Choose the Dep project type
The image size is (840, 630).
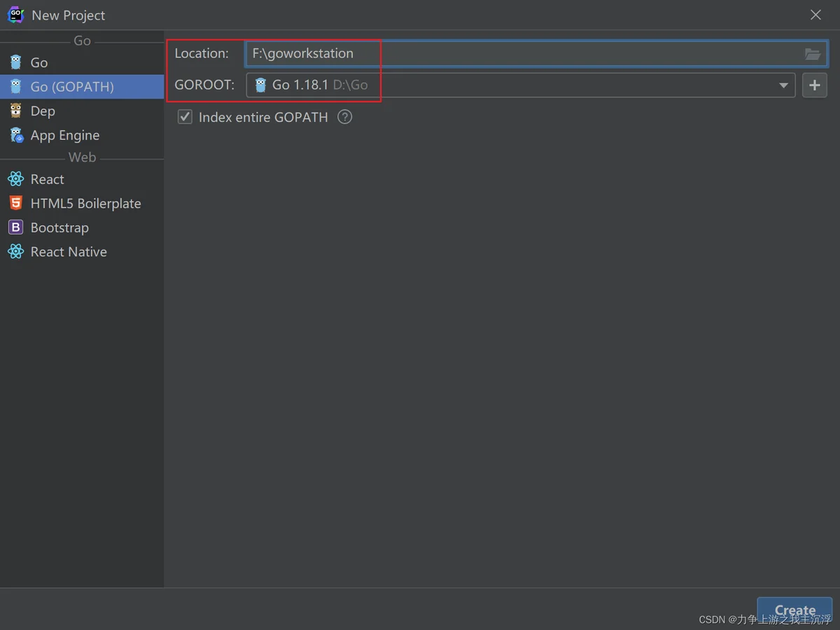[x=82, y=111]
